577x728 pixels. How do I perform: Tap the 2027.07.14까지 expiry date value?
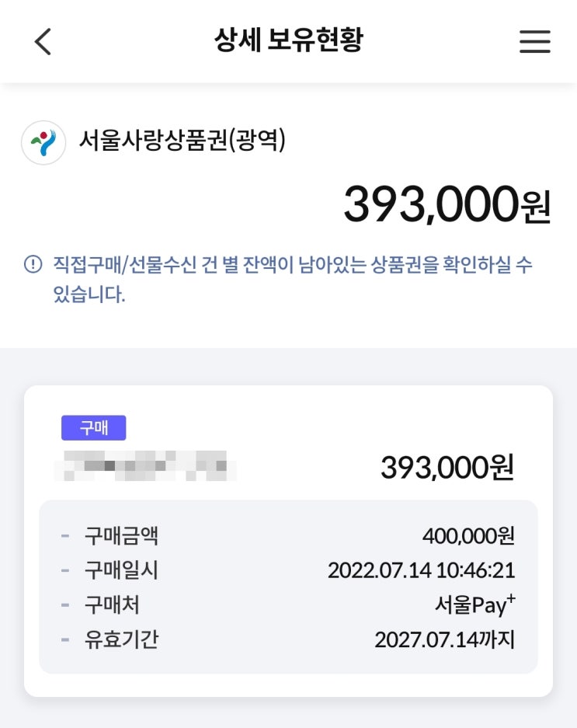coord(444,639)
